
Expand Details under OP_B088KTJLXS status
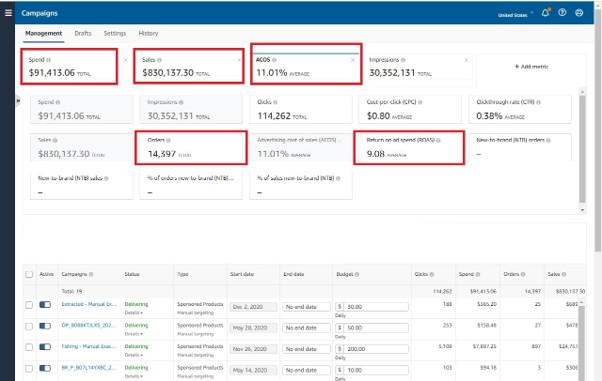pos(134,334)
